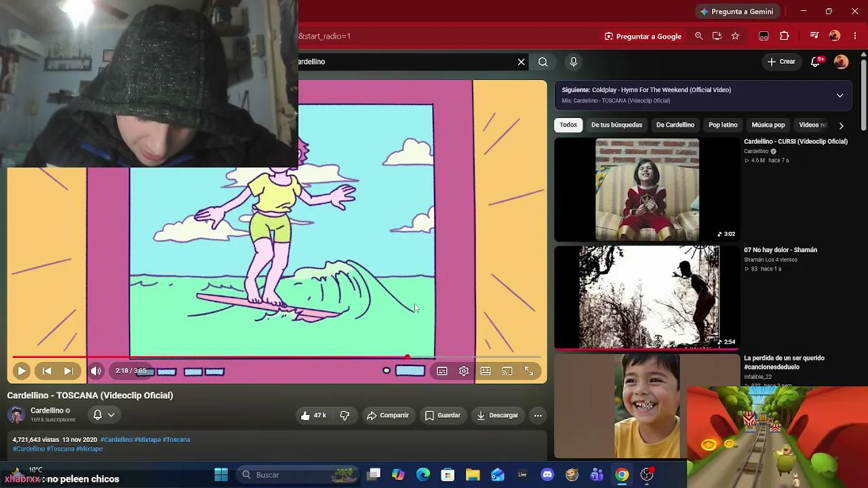
Task: Click the Crear create button
Action: click(x=781, y=62)
